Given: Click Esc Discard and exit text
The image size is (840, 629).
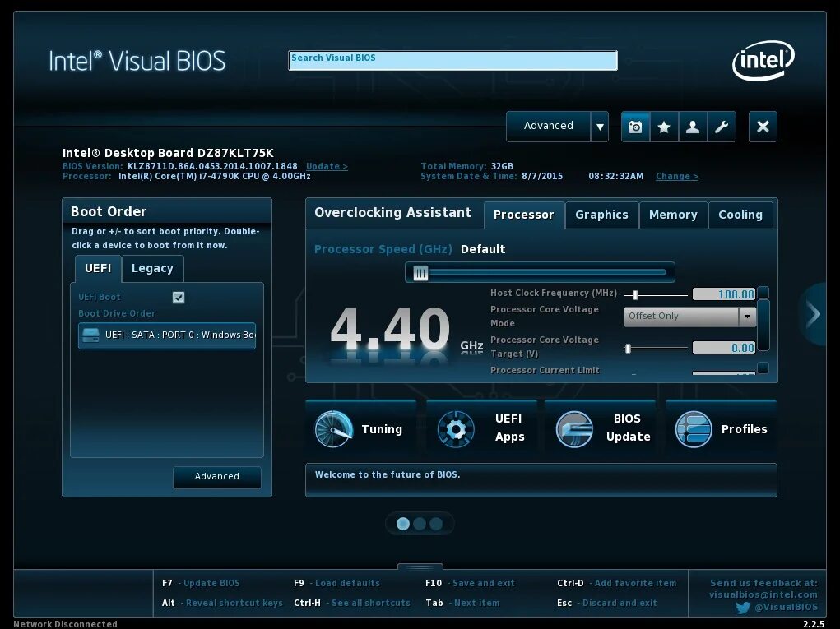Looking at the screenshot, I should (607, 604).
